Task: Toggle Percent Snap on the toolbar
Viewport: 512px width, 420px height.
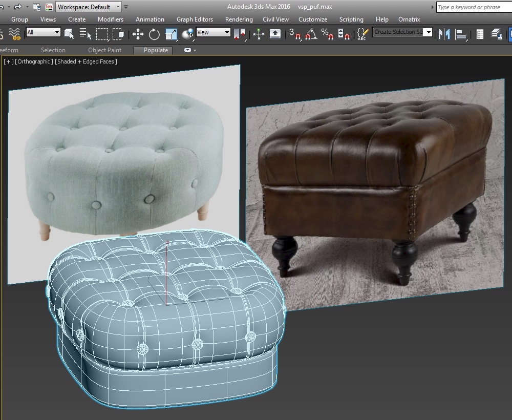Action: (x=327, y=34)
